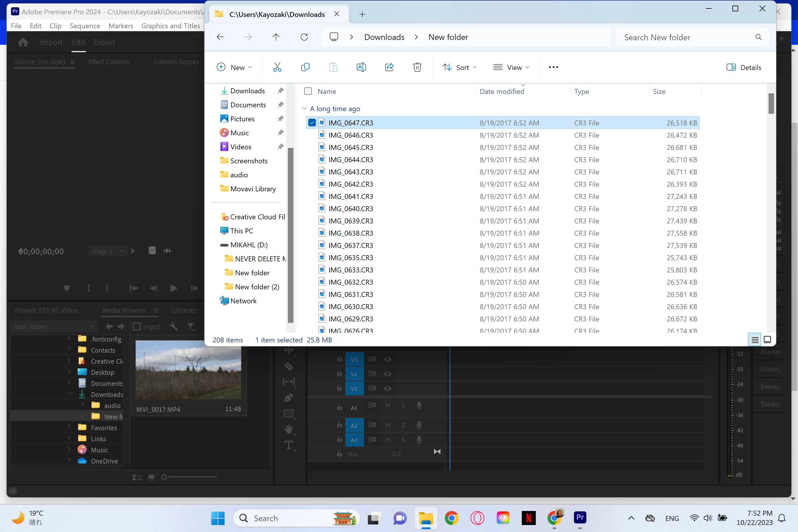798x532 pixels.
Task: Click the Share icon in Explorer toolbar
Action: [389, 67]
